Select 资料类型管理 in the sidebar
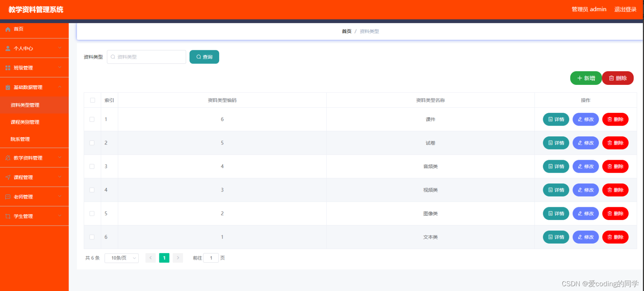 [x=34, y=105]
